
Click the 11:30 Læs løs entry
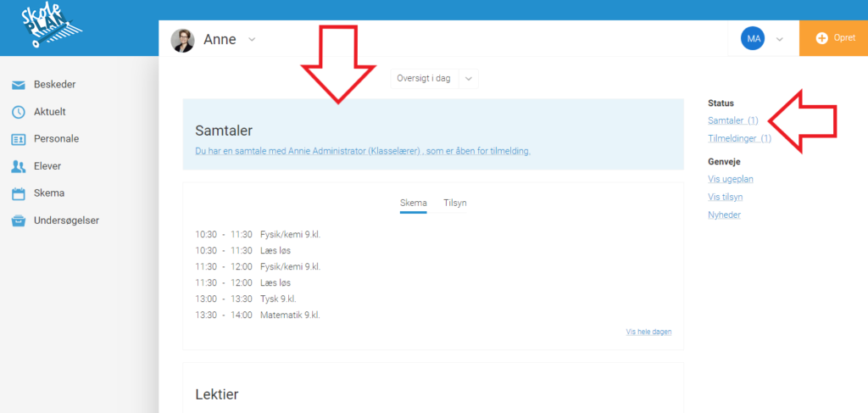pos(243,283)
